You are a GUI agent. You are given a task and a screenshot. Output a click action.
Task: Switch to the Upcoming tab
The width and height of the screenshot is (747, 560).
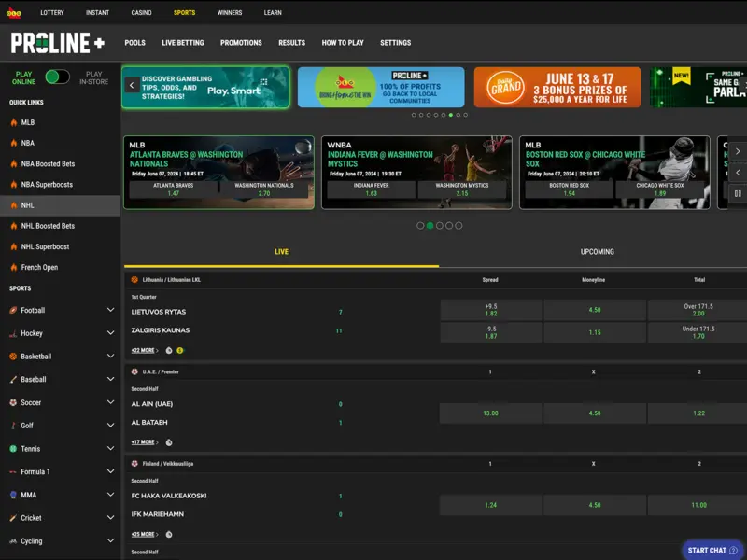[x=597, y=252]
